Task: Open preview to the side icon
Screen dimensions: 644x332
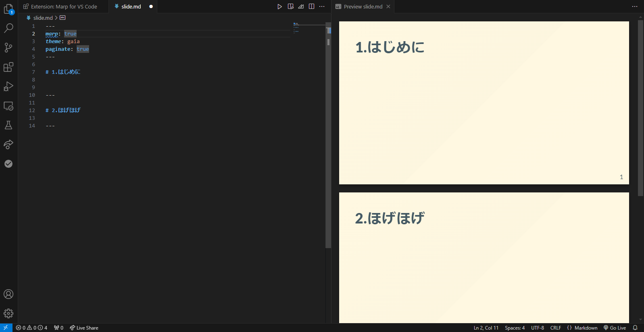Action: (x=290, y=6)
